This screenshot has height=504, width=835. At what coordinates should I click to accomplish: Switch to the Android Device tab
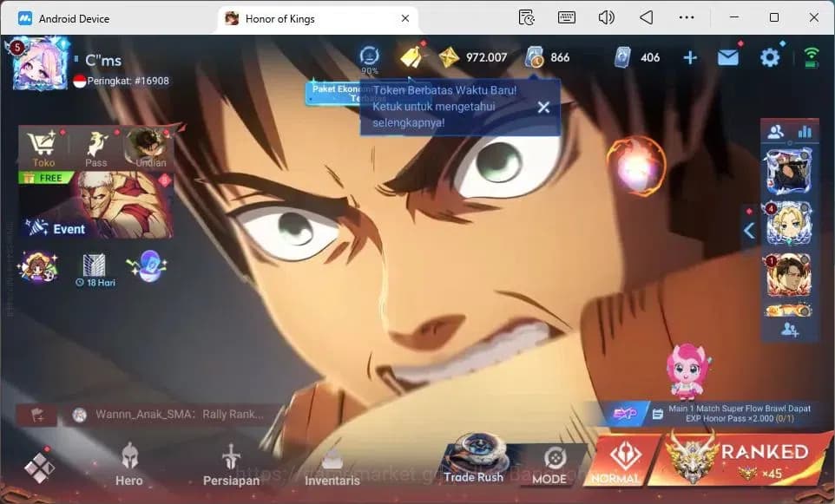tap(64, 18)
